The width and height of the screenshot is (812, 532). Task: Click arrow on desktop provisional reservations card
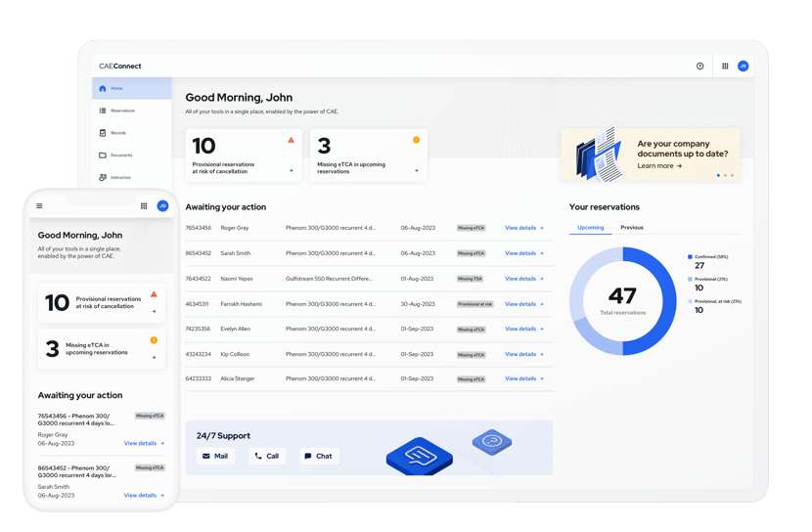coord(291,170)
